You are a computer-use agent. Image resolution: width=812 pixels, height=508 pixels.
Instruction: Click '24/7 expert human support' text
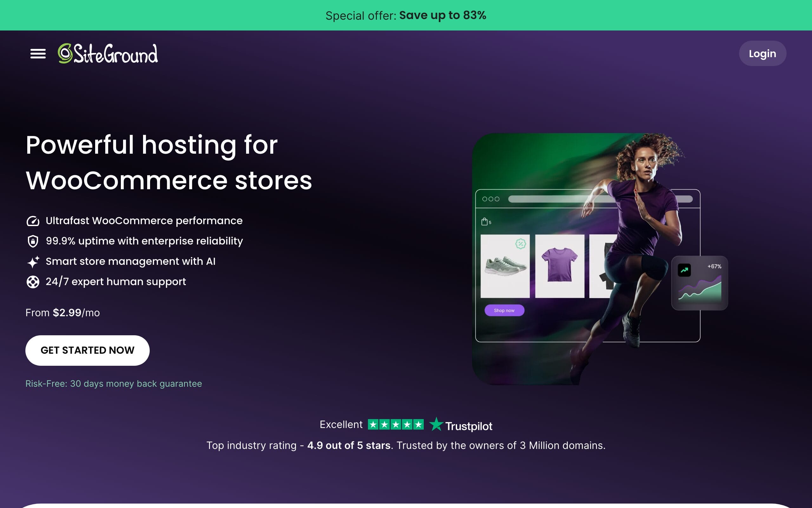click(x=116, y=282)
